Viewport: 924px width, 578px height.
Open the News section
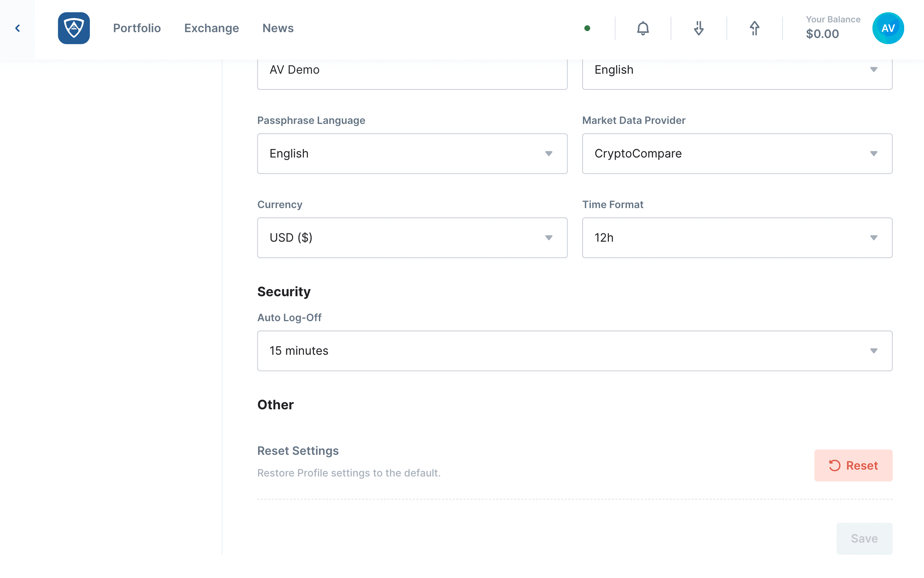278,28
